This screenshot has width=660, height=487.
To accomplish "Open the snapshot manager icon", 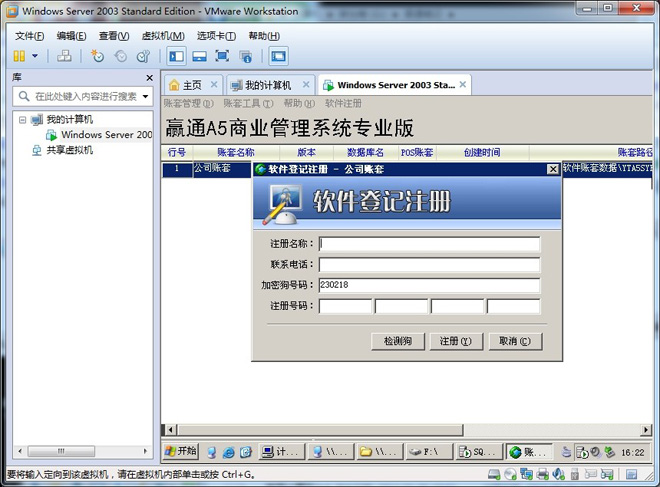I will [x=143, y=56].
